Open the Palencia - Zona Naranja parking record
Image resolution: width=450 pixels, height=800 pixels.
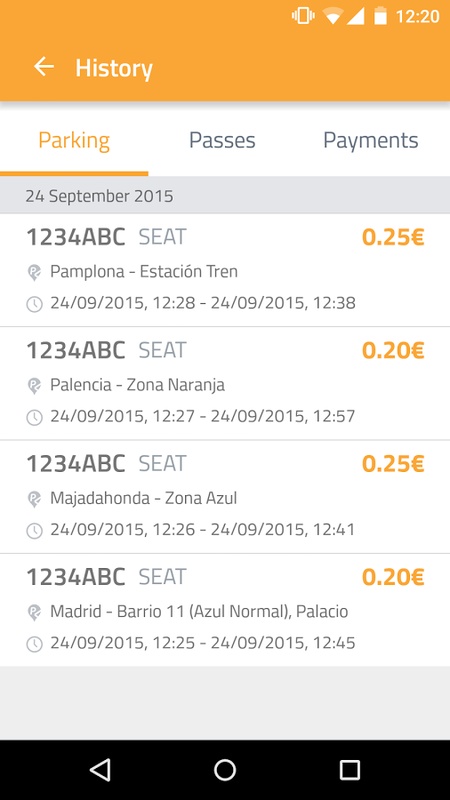225,383
